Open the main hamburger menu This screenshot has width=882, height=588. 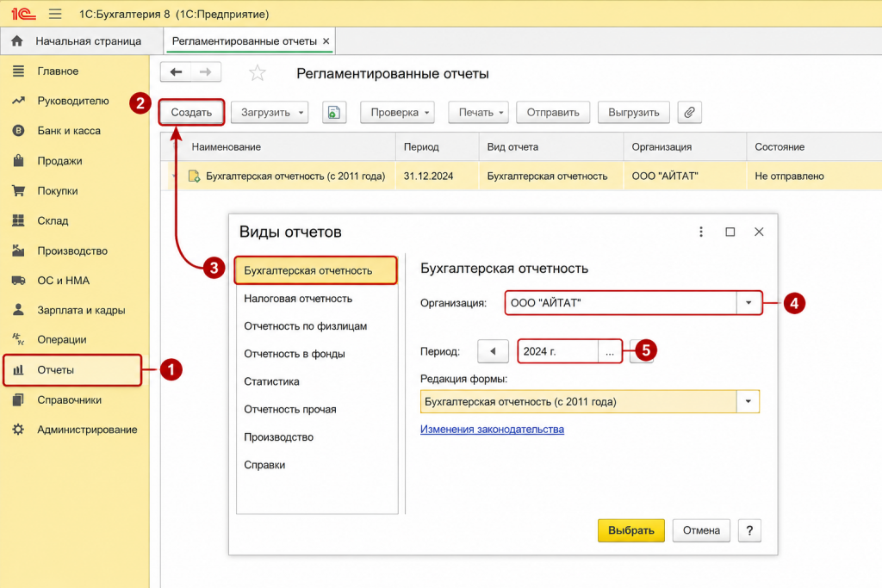tap(55, 14)
